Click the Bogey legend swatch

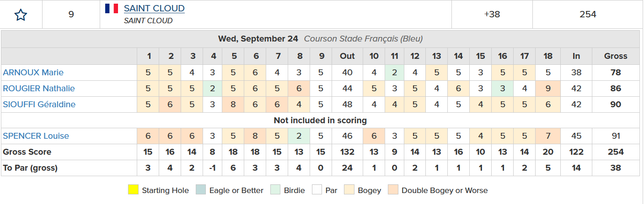350,190
